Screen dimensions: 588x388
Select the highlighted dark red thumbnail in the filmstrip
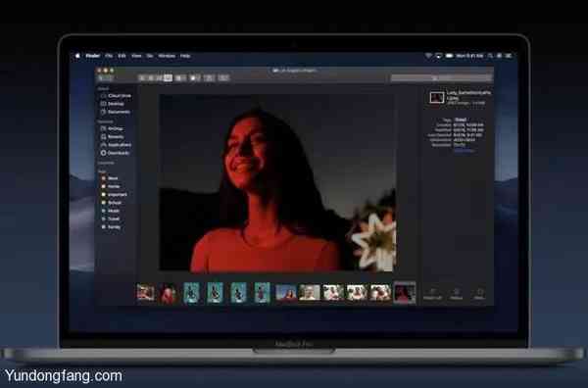pos(404,292)
